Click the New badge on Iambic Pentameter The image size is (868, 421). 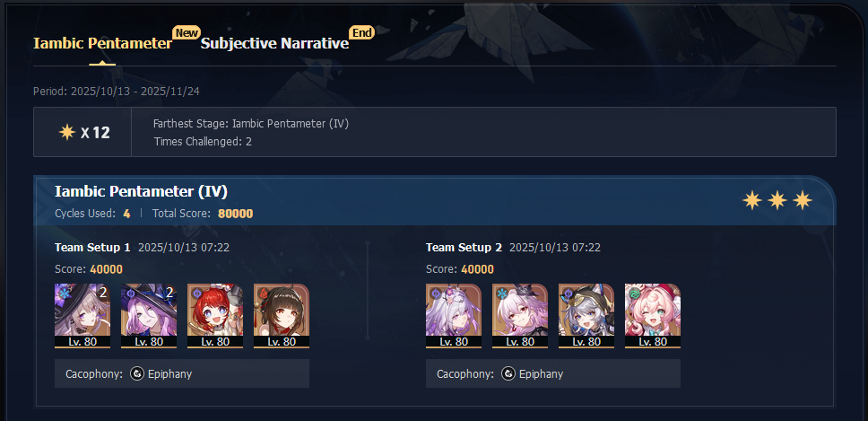point(187,32)
